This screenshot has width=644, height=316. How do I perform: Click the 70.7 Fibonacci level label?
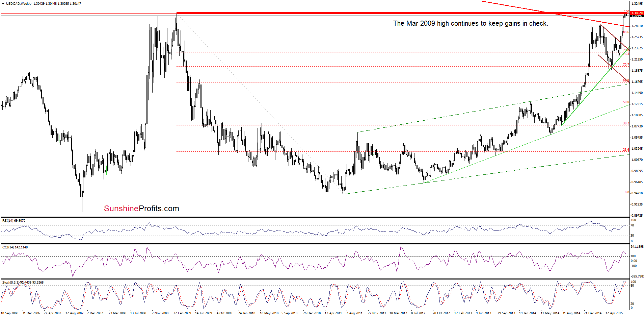pos(626,65)
